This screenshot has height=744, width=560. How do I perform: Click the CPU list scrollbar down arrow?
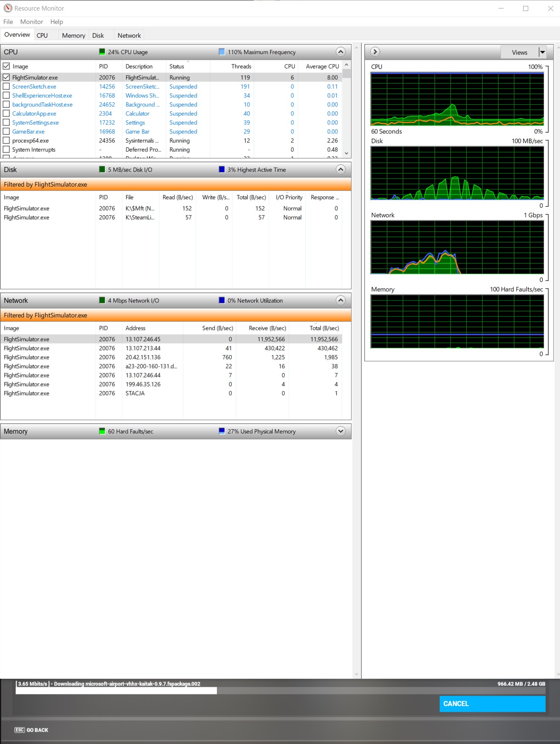coord(347,153)
